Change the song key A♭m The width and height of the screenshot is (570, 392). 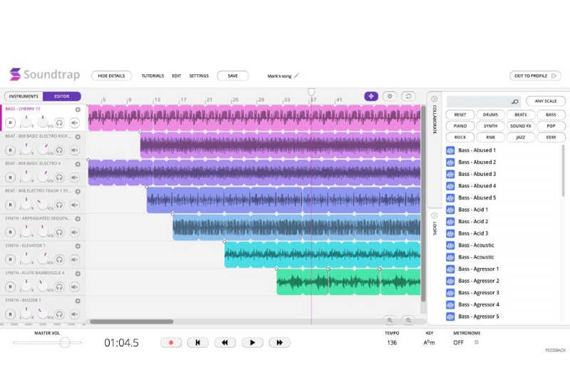pos(429,343)
